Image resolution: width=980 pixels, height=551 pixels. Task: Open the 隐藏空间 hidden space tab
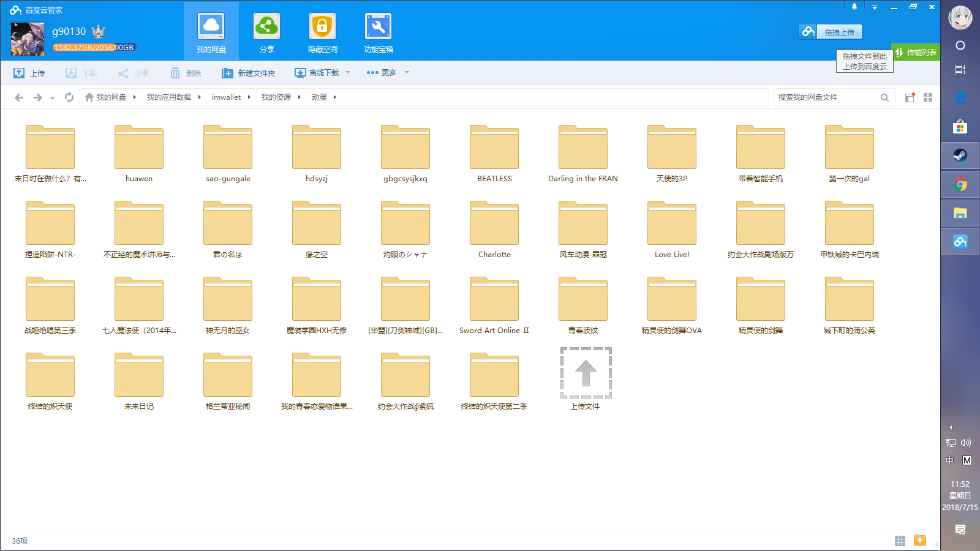pos(322,32)
